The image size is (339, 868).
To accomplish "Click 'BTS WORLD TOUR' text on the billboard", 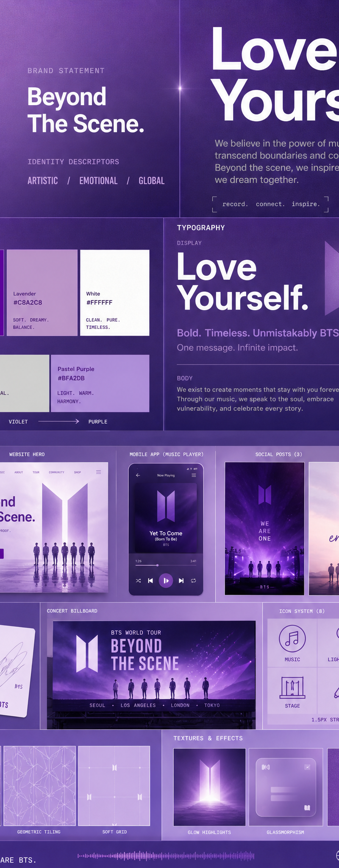I will pyautogui.click(x=136, y=632).
